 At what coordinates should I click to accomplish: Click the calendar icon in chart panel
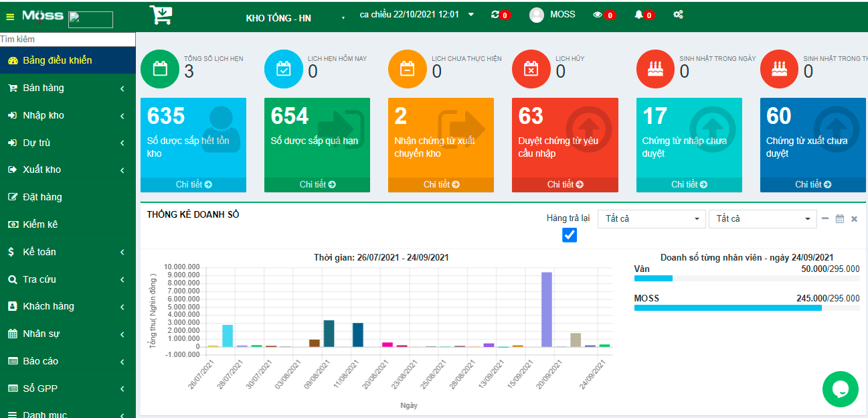[x=839, y=218]
